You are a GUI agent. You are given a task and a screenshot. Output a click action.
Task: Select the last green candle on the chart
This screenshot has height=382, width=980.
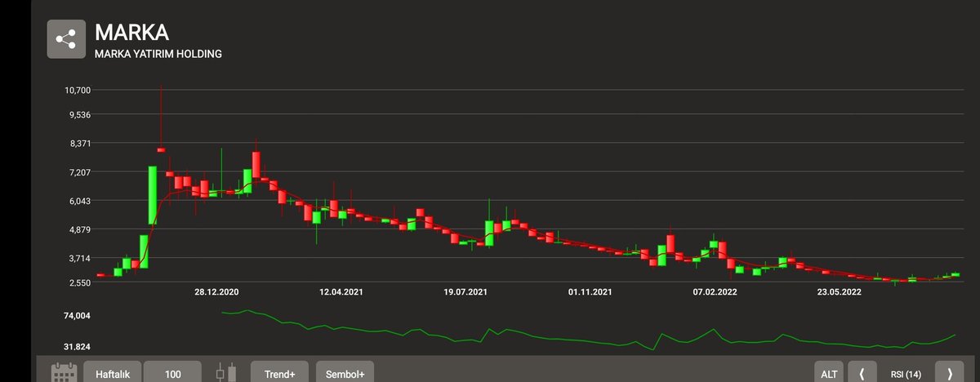tap(955, 275)
